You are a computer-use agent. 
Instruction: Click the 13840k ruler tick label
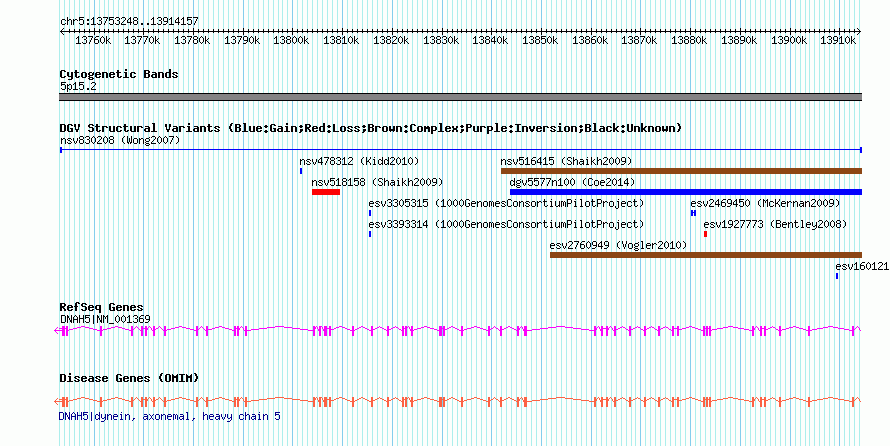[491, 40]
